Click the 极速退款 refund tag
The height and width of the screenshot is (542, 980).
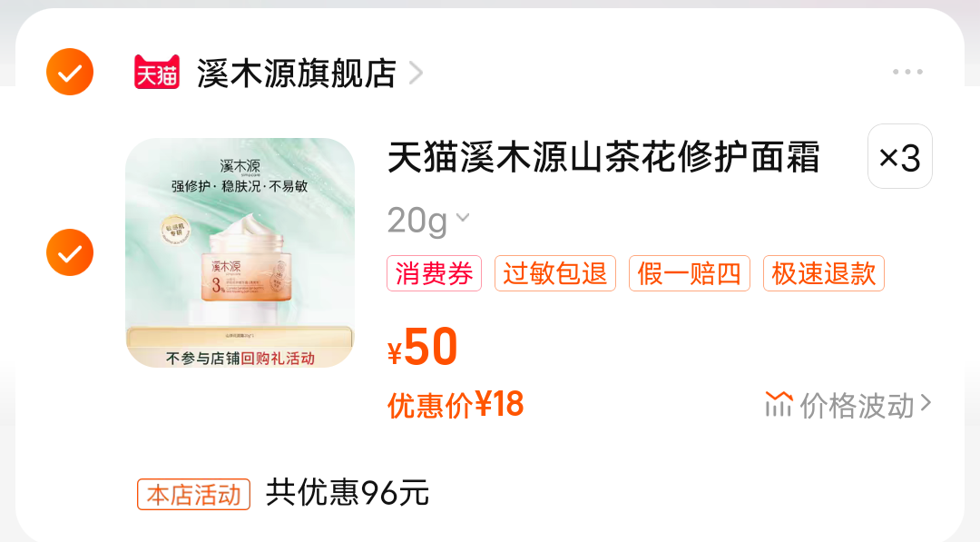[x=824, y=273]
